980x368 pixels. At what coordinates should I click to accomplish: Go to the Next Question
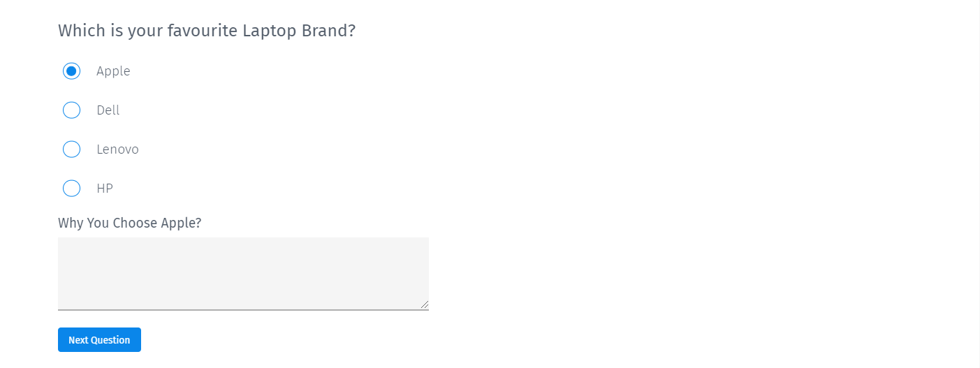[x=99, y=340]
